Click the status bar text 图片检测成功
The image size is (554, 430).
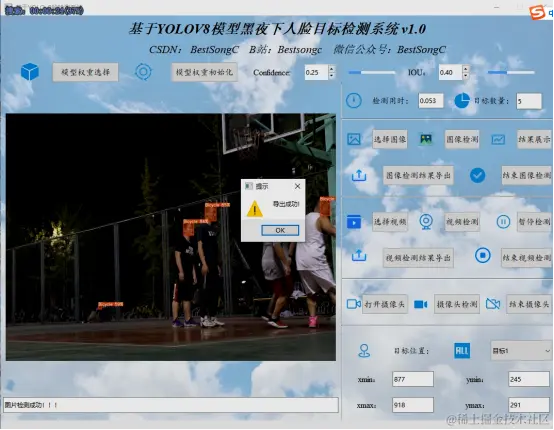31,405
